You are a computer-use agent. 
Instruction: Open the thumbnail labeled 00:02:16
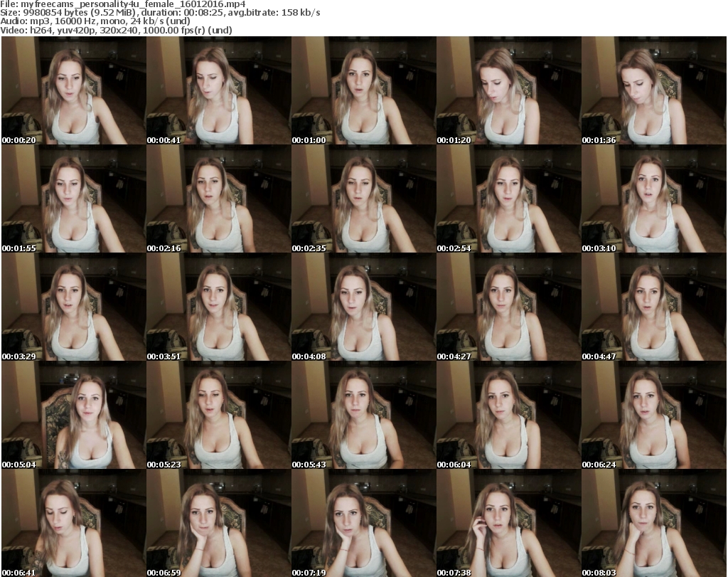(219, 198)
